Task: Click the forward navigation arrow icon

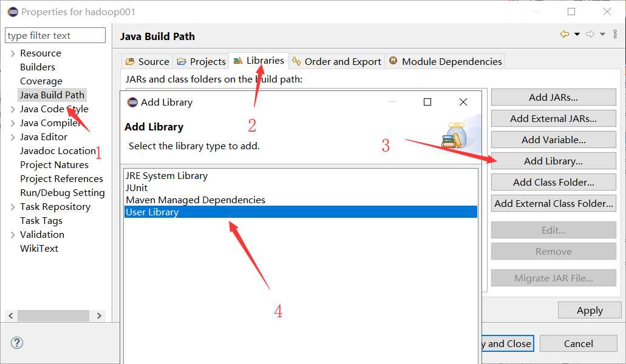Action: pyautogui.click(x=590, y=35)
